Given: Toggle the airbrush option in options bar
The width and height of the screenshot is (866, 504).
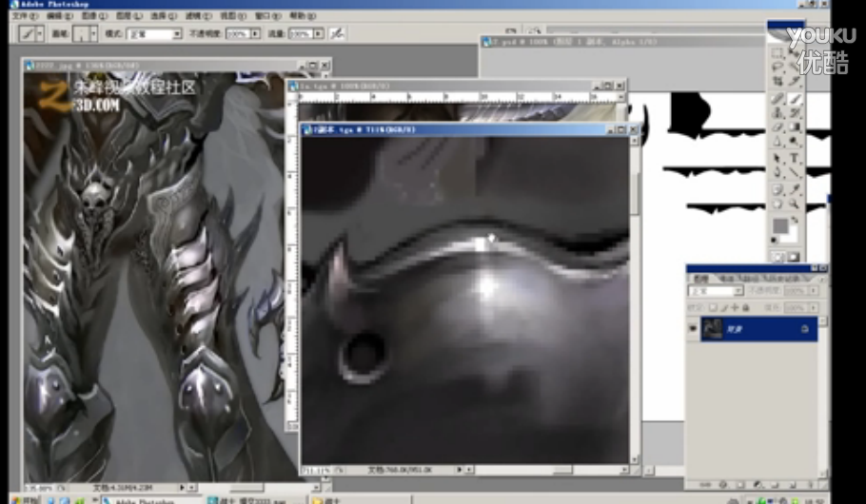Looking at the screenshot, I should pos(337,33).
